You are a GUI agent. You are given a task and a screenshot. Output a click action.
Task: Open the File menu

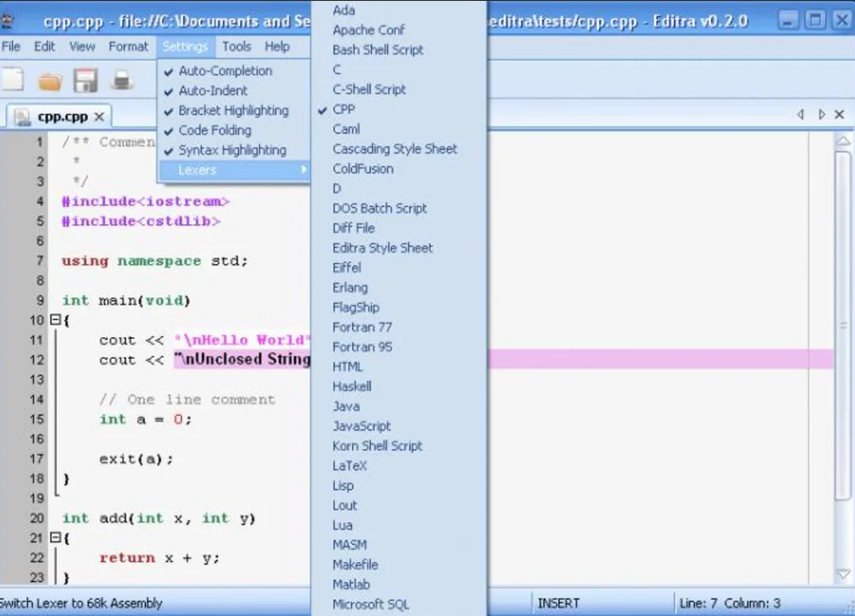tap(11, 46)
